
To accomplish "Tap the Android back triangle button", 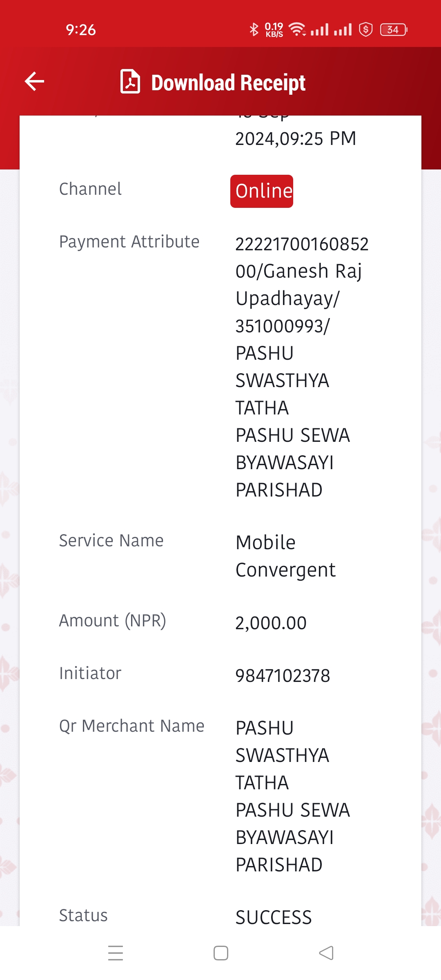I will (x=326, y=953).
